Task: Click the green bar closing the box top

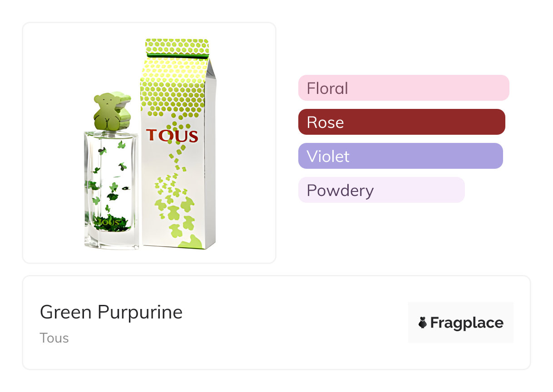Action: click(x=177, y=55)
